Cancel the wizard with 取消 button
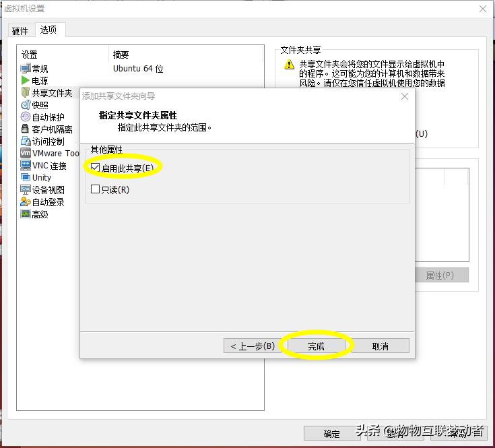This screenshot has width=495, height=448. [x=380, y=346]
